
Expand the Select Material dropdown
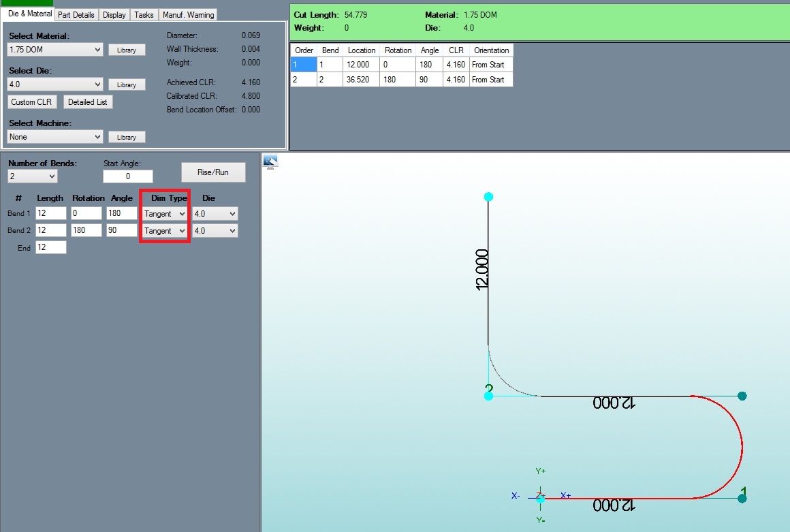click(55, 49)
